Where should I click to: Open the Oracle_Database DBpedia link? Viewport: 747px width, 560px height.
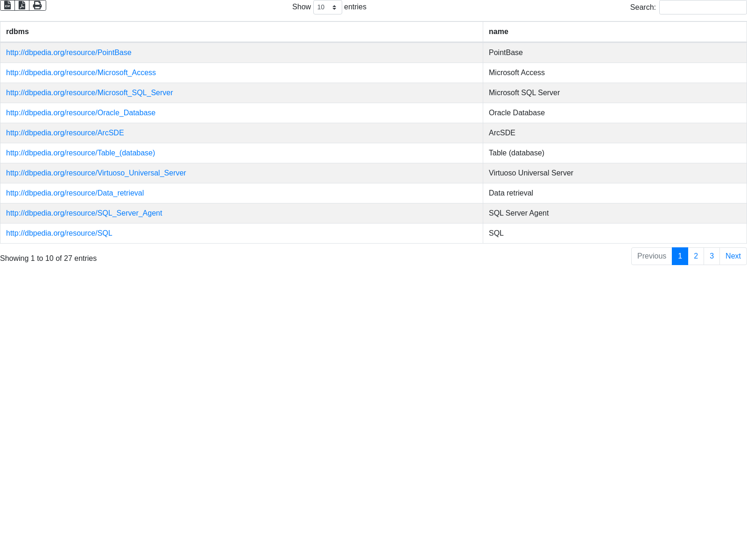[x=81, y=113]
